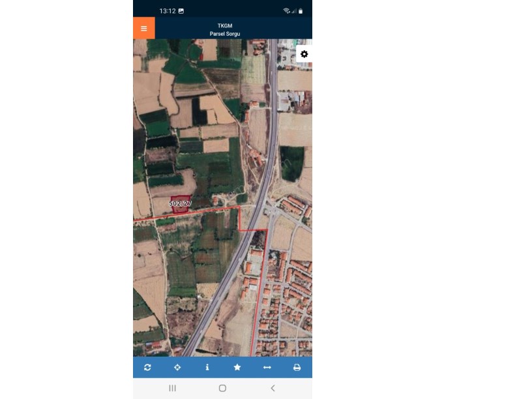Tap the 13:12 clock in status bar
This screenshot has height=399, width=532.
coord(168,11)
